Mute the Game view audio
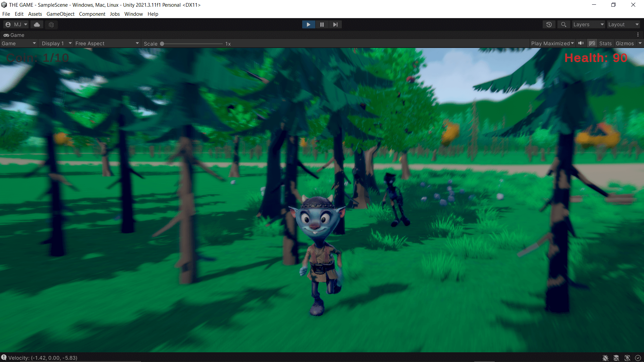 click(x=581, y=43)
